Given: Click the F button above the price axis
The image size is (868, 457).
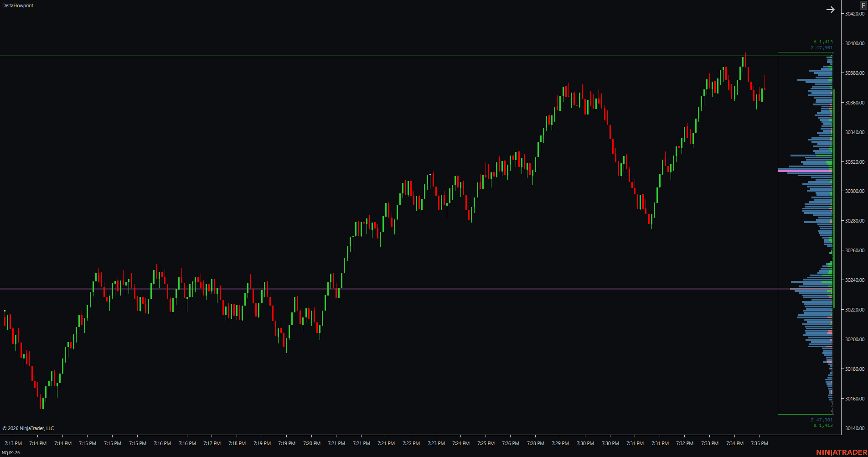Looking at the screenshot, I should [x=863, y=5].
